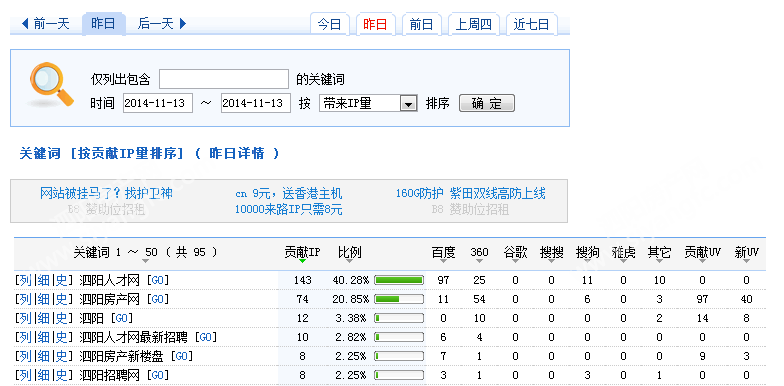Switch to the red 昨日 tab
Screen dimensions: 784x386
tap(376, 24)
